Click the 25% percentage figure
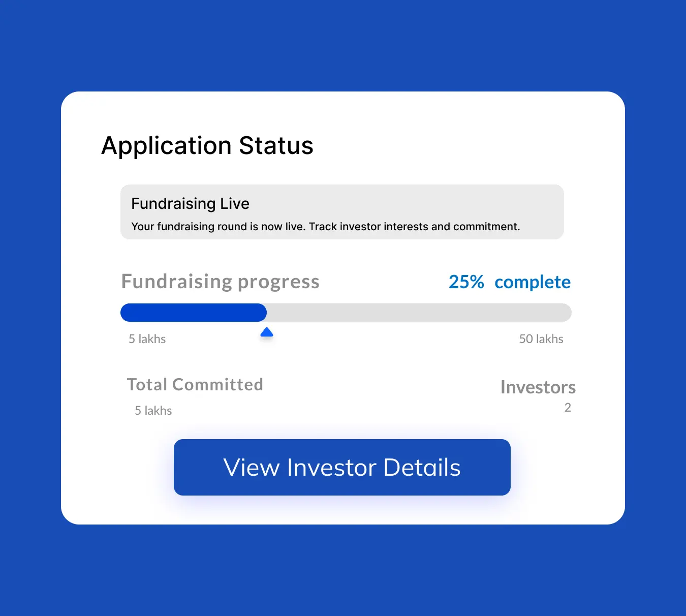This screenshot has width=686, height=616. (x=466, y=282)
